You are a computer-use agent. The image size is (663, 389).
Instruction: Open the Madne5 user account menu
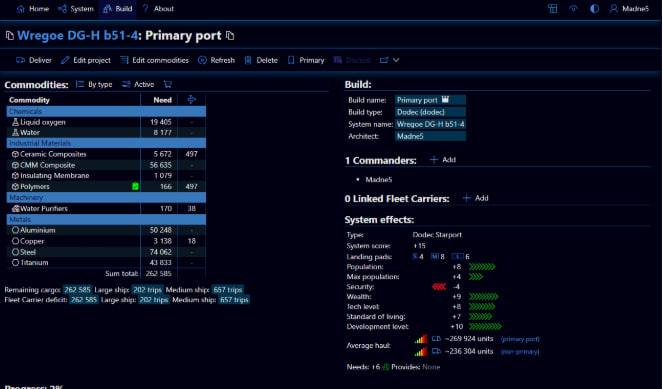click(x=629, y=9)
